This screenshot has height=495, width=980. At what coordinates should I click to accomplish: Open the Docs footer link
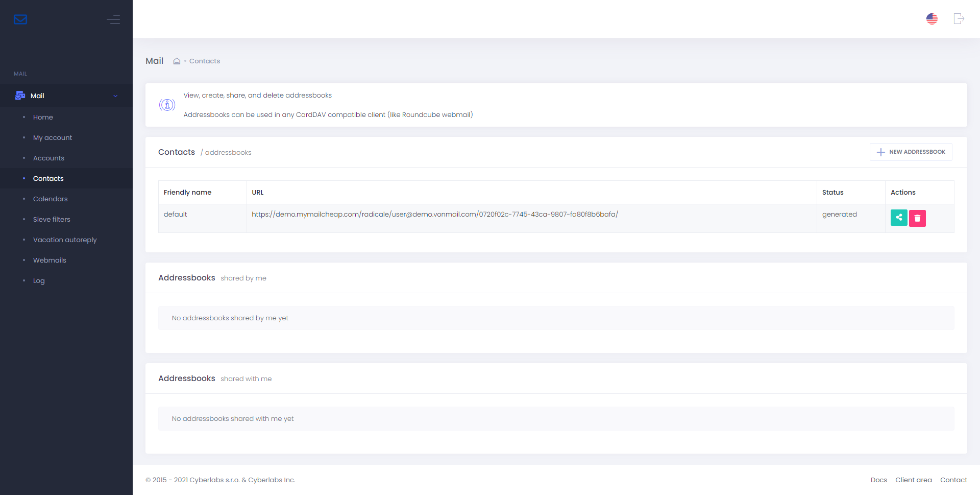click(878, 480)
